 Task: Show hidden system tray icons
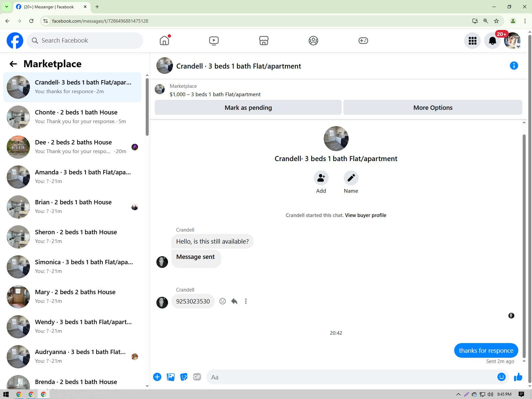pyautogui.click(x=458, y=394)
